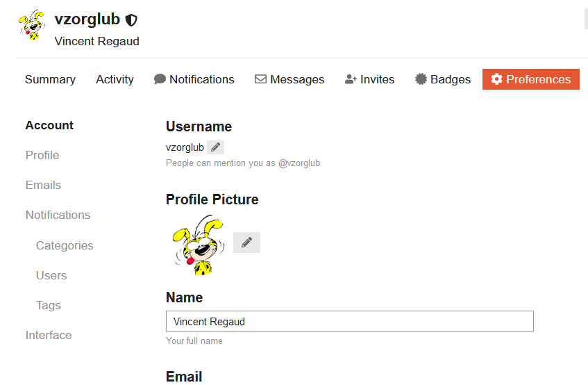The image size is (588, 385).
Task: Open Profile preferences in the sidebar
Action: coord(42,155)
